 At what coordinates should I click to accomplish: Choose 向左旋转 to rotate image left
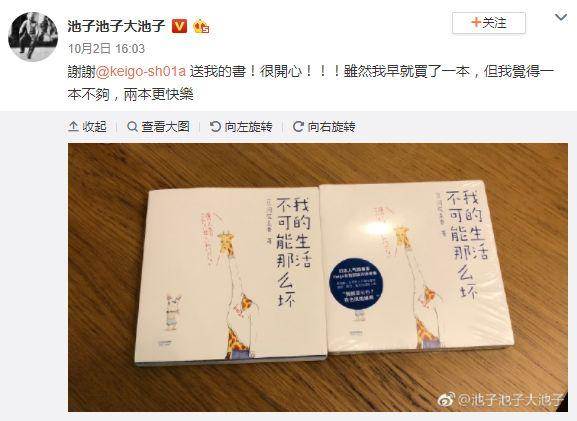click(x=248, y=127)
